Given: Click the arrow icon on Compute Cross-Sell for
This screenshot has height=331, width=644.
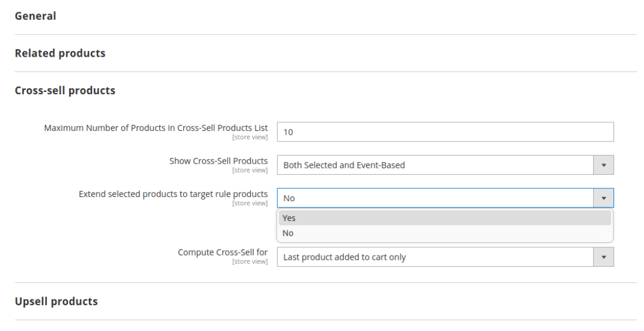Looking at the screenshot, I should (x=604, y=257).
